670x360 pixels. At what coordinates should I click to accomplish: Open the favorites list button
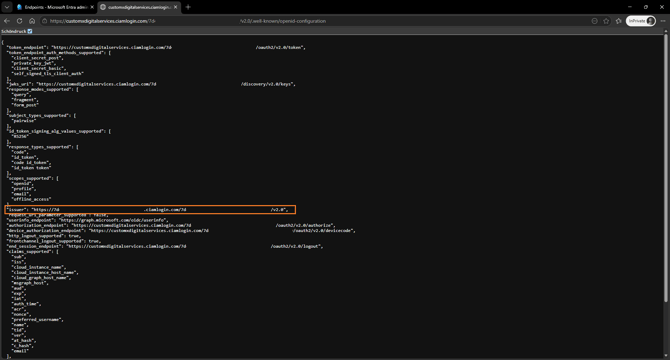619,21
